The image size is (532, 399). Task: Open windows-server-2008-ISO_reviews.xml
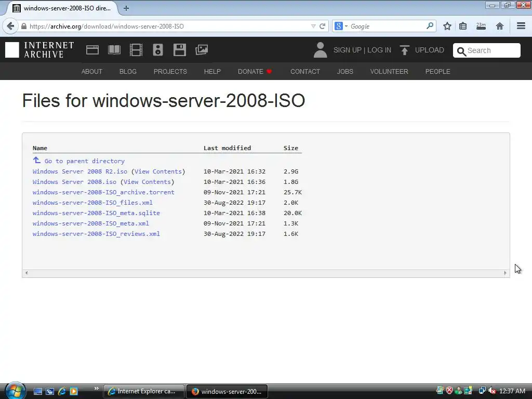click(x=96, y=234)
